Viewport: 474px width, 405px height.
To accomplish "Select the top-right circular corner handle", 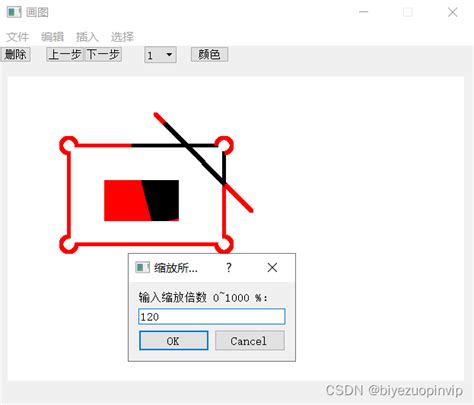I will click(224, 146).
